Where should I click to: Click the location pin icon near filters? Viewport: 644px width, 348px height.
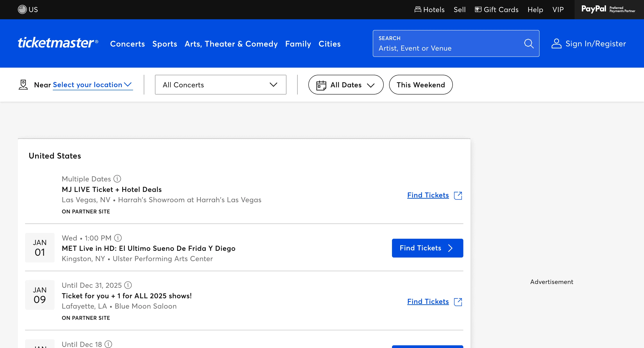point(23,85)
